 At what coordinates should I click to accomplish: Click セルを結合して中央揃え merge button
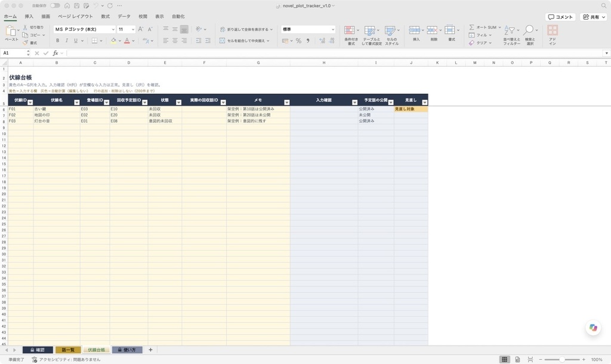pos(245,41)
